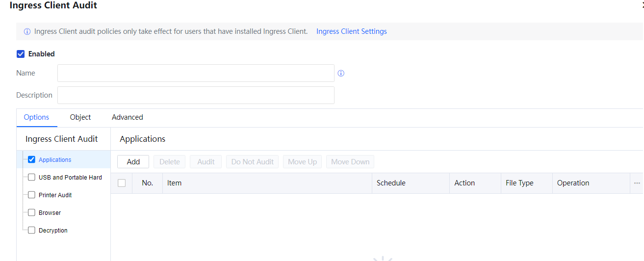Screen dimensions: 644x261
Task: Select the Options tab
Action: click(x=36, y=117)
